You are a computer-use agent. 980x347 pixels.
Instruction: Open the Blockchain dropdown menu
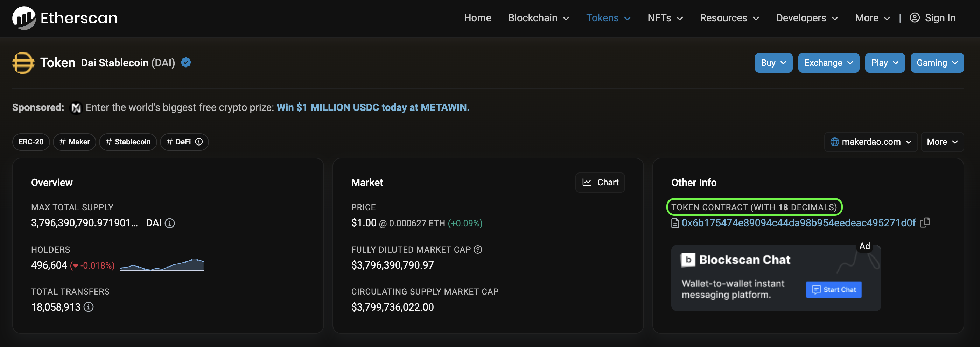(x=538, y=18)
